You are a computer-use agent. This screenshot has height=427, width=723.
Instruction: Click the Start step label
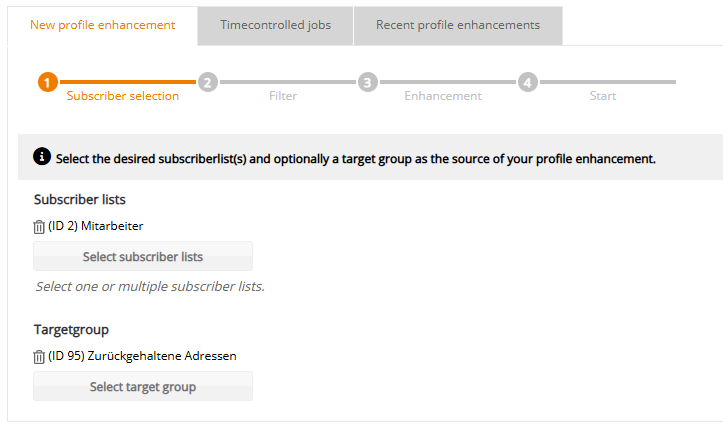(x=603, y=97)
